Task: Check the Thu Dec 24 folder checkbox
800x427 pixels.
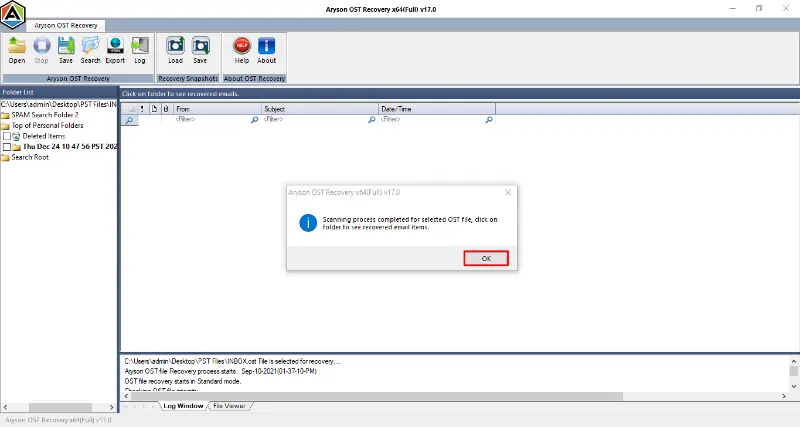Action: tap(7, 146)
